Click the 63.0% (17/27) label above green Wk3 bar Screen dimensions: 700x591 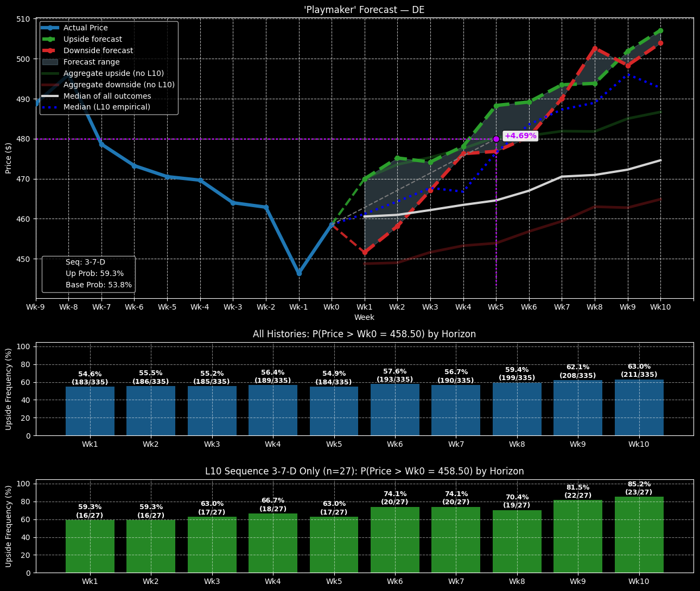pyautogui.click(x=212, y=508)
